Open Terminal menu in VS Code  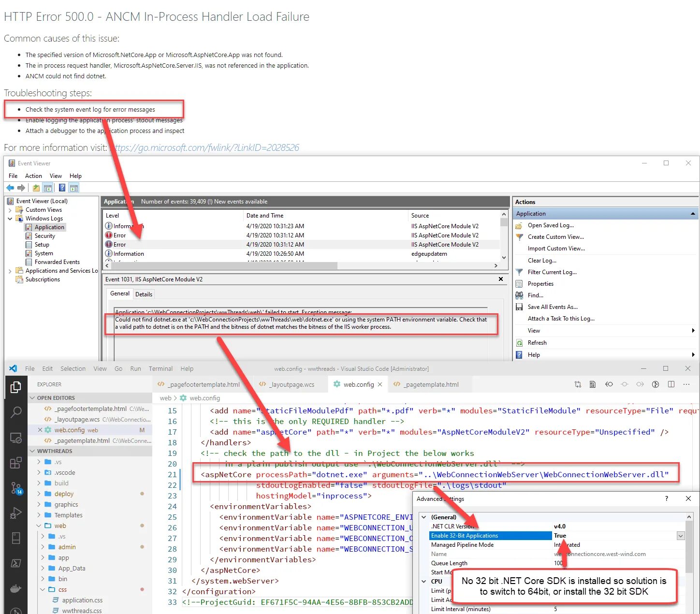[160, 368]
